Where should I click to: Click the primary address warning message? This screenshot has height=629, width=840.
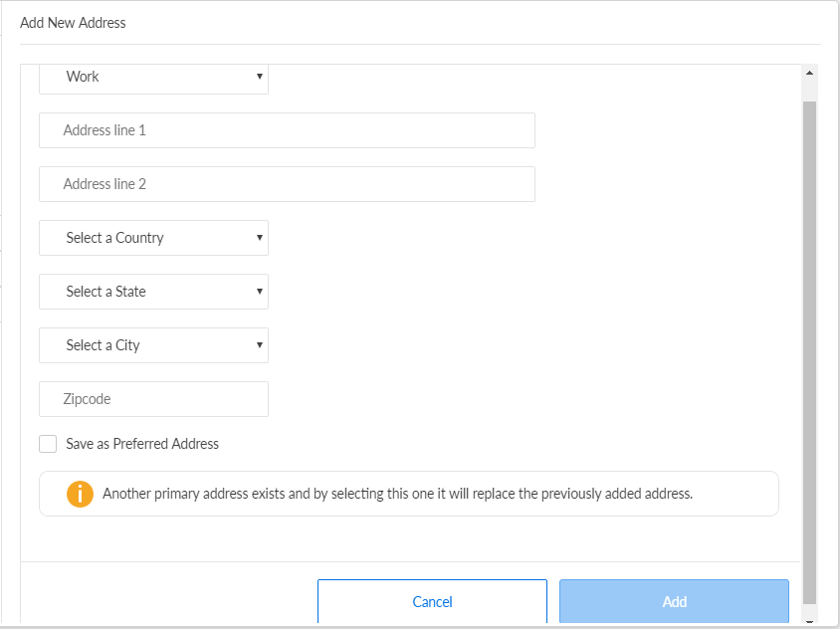[397, 494]
